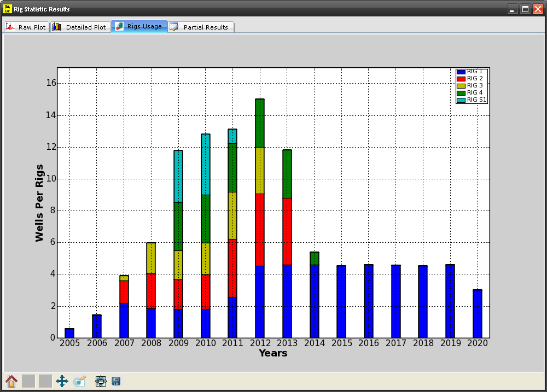Screen dimensions: 547x392
Task: Maximize the Rig Statistic Results window
Action: 525,9
